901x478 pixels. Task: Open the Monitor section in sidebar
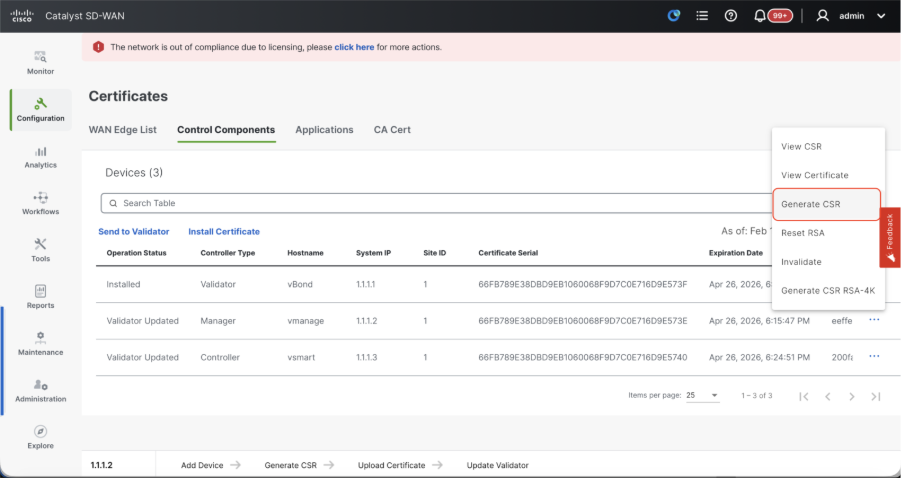pos(41,62)
